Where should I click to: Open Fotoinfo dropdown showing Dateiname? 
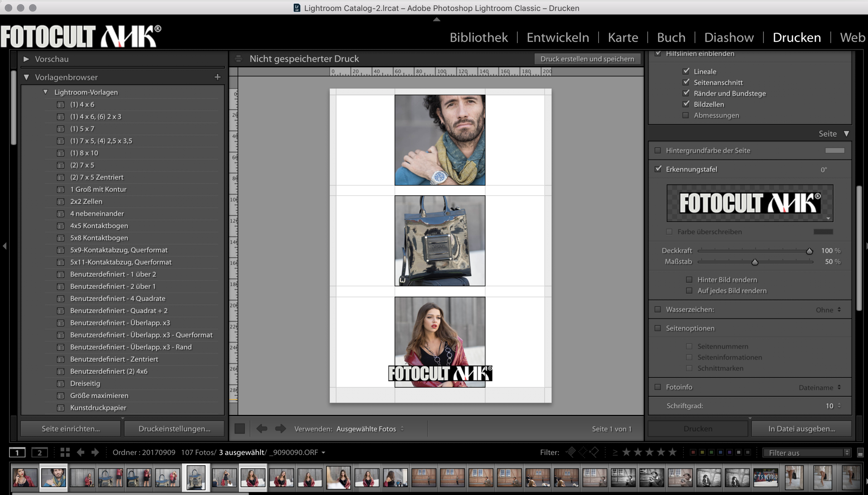820,387
